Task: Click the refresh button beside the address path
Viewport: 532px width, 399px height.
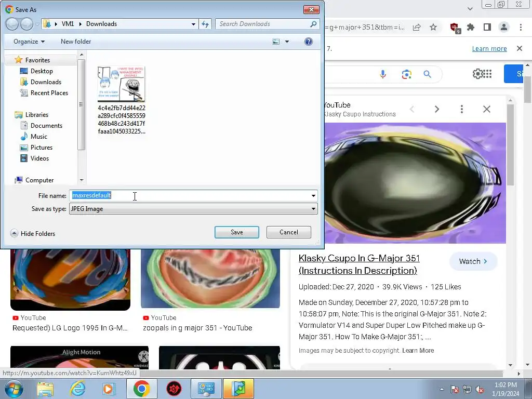Action: (x=205, y=24)
